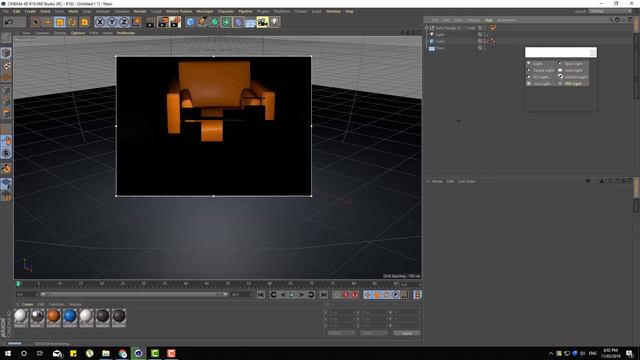Click the Play Forwards button
Screen dimensions: 640x360
(292, 295)
